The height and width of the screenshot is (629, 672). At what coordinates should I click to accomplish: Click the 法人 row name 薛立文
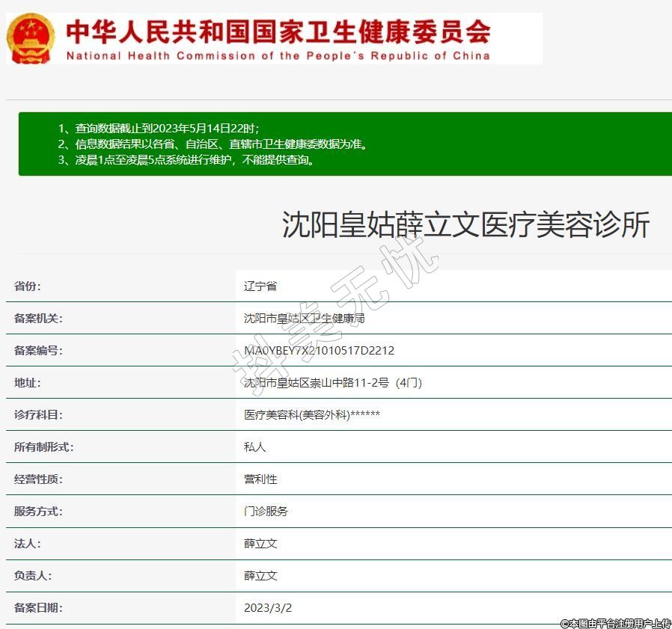click(x=260, y=543)
